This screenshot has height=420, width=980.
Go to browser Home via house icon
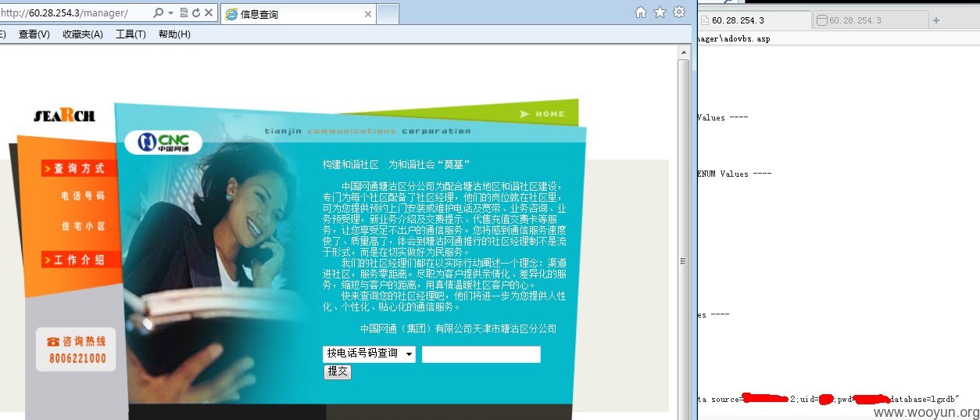(641, 12)
